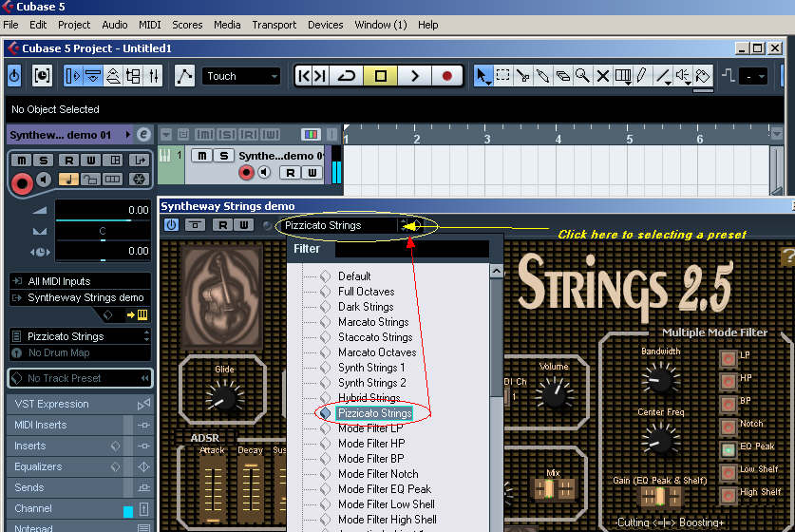
Task: Open the Mixer from toolbar
Action: point(154,76)
